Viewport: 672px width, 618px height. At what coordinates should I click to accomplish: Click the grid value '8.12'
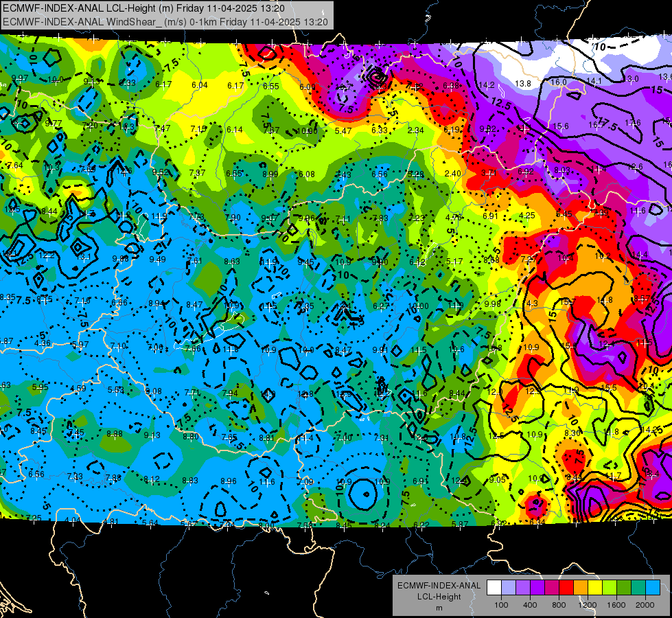point(152,479)
